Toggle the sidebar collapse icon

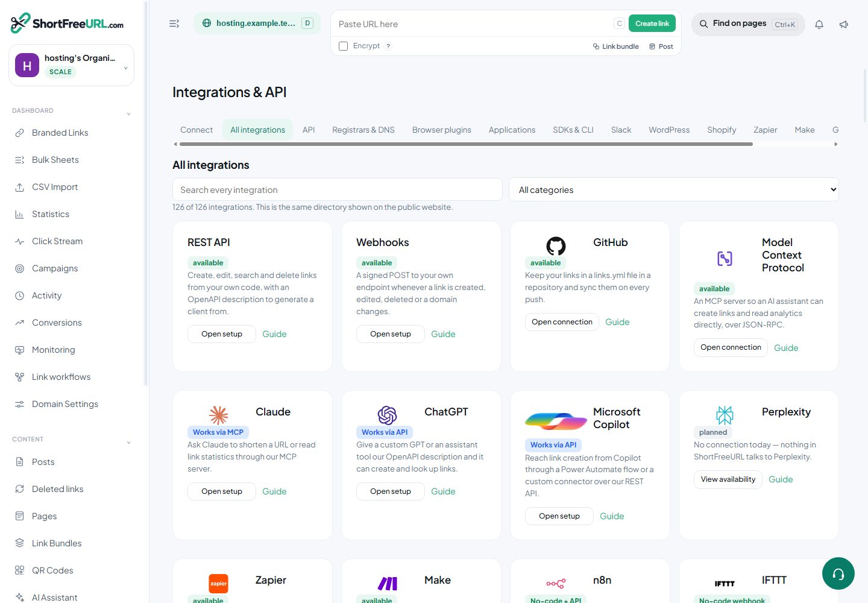(x=174, y=24)
